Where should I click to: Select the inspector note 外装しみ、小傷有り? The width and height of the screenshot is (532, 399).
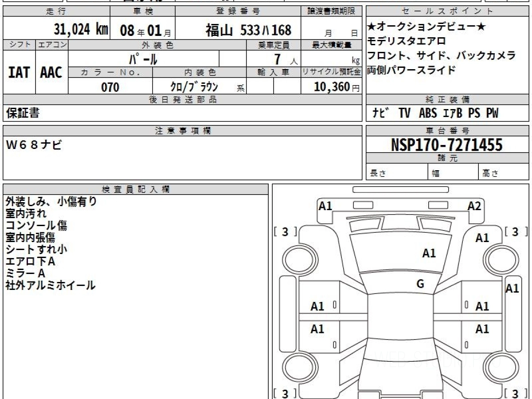tap(51, 202)
